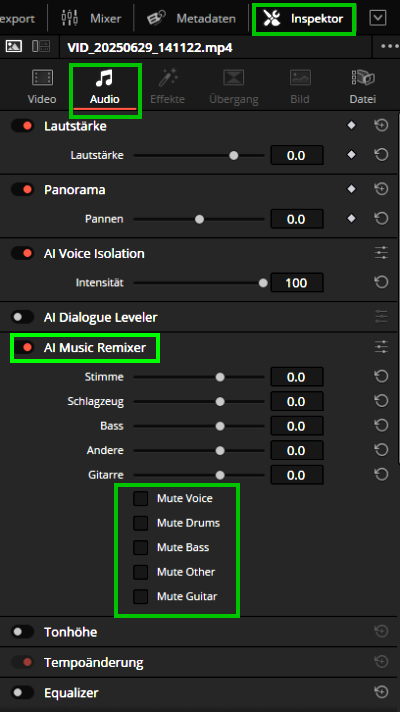Screen dimensions: 400x712
Task: Reset all Panorama section settings
Action: click(381, 189)
